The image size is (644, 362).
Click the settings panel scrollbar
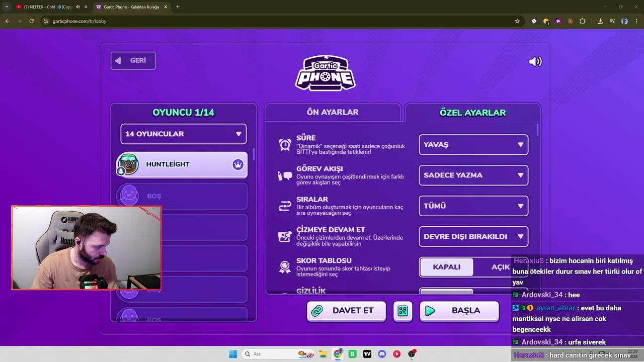[538, 130]
